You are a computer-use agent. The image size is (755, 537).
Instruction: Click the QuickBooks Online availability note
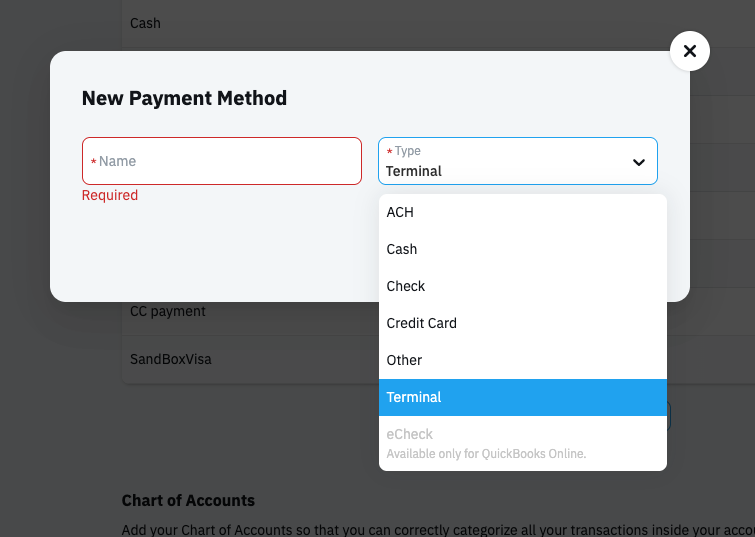pos(486,454)
